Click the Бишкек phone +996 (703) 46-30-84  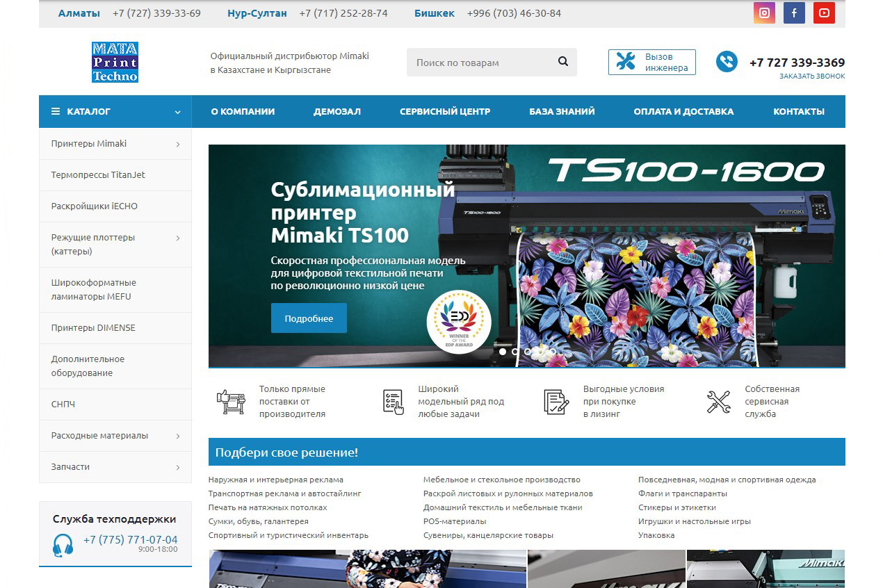click(515, 13)
